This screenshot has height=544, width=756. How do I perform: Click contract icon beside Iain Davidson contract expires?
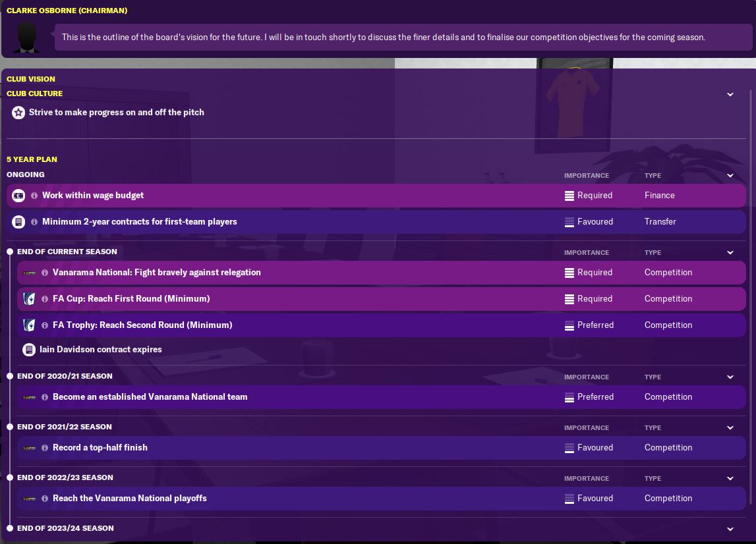(29, 350)
